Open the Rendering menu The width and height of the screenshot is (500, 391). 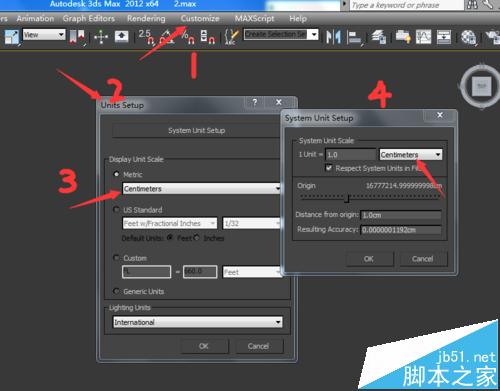click(146, 19)
